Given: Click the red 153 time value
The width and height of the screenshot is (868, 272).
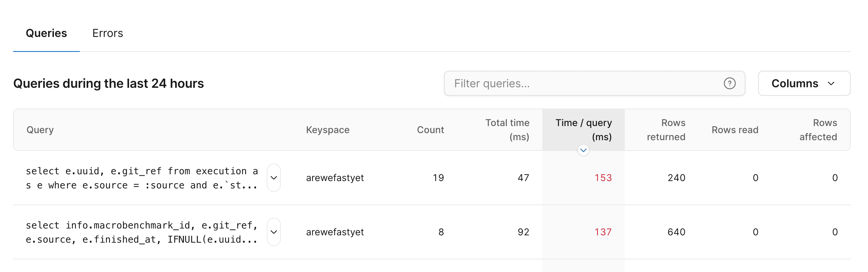Looking at the screenshot, I should 603,178.
